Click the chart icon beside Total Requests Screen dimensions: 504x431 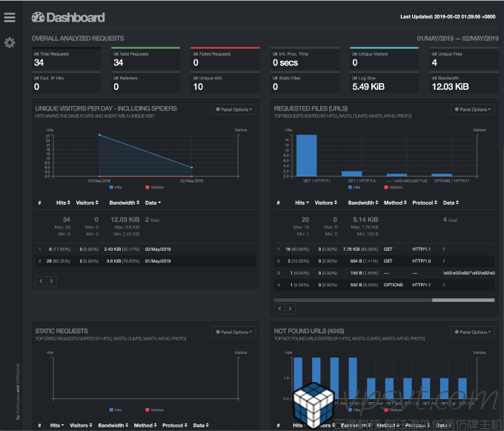click(36, 54)
